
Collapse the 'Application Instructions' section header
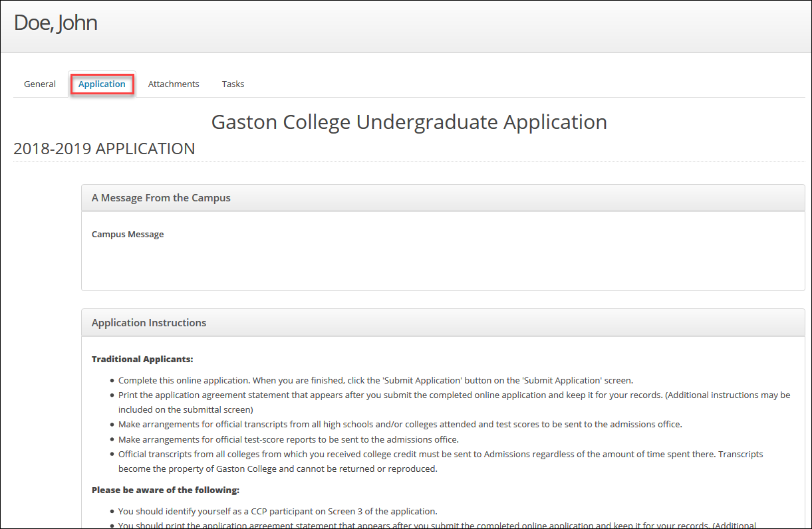click(x=148, y=322)
